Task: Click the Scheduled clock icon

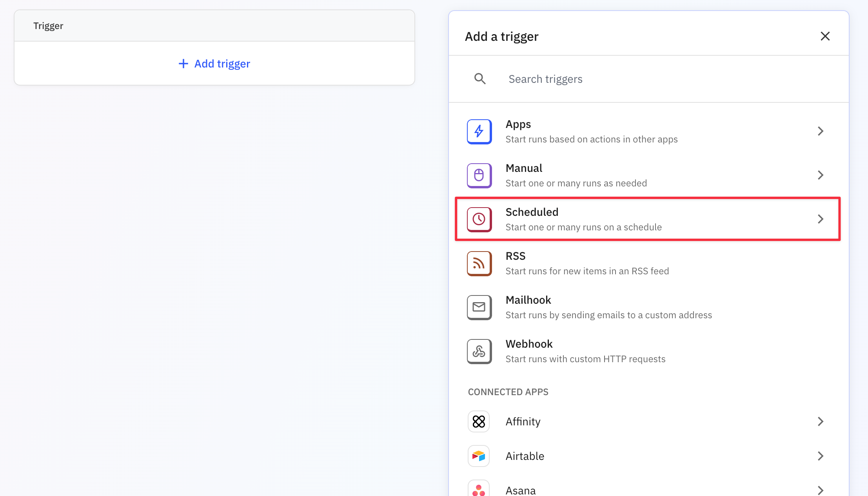Action: [x=479, y=219]
